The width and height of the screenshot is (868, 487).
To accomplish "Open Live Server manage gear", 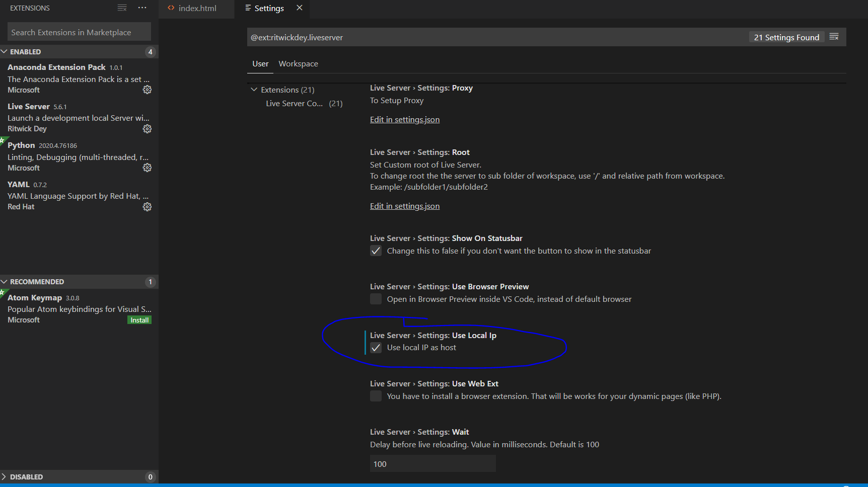I will click(147, 129).
